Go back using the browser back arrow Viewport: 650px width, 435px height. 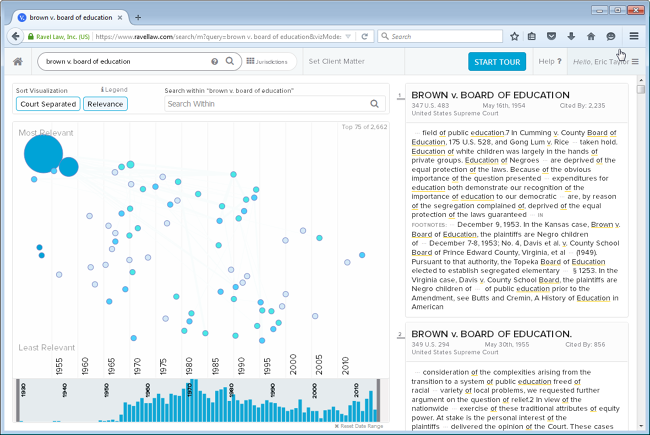click(15, 36)
